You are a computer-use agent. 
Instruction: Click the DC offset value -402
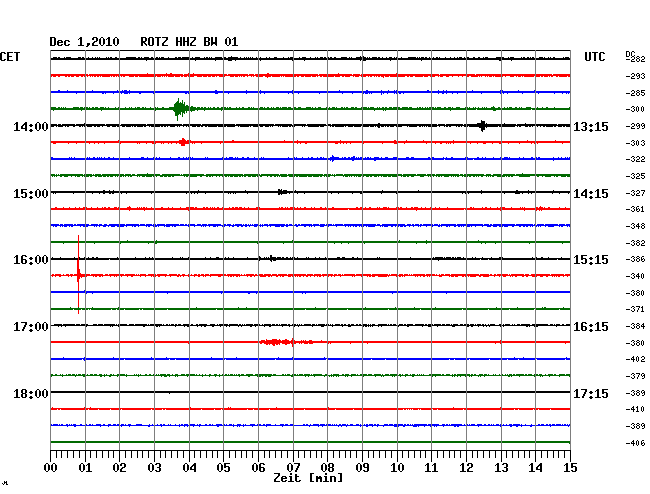click(x=635, y=359)
